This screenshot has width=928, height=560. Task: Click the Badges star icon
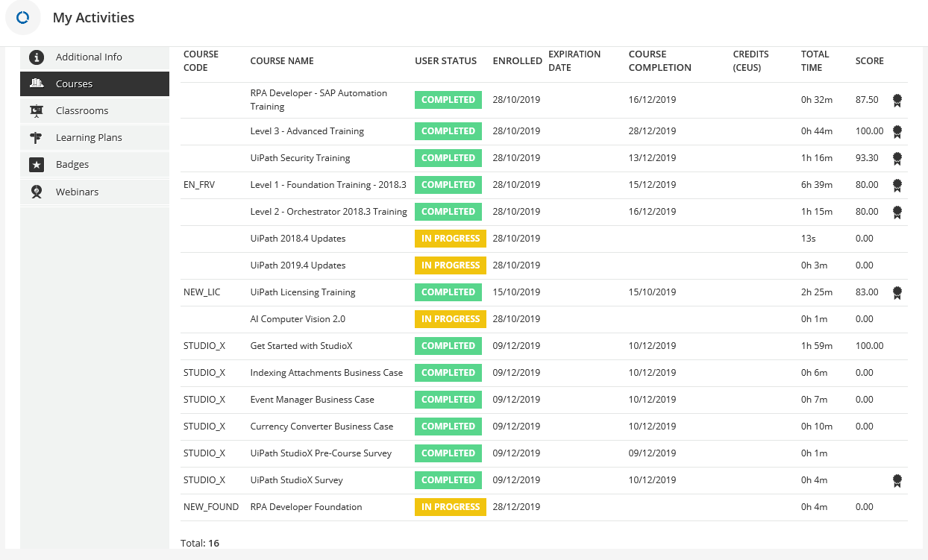click(37, 165)
